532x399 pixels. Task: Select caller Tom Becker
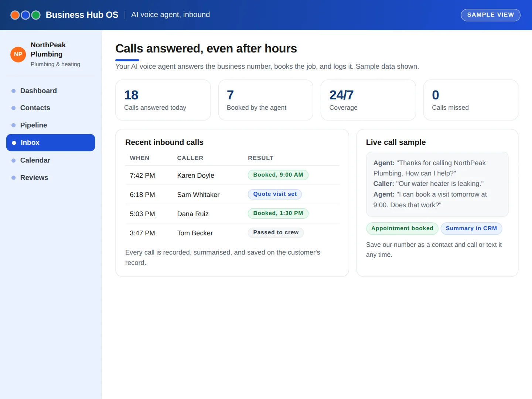coord(195,233)
